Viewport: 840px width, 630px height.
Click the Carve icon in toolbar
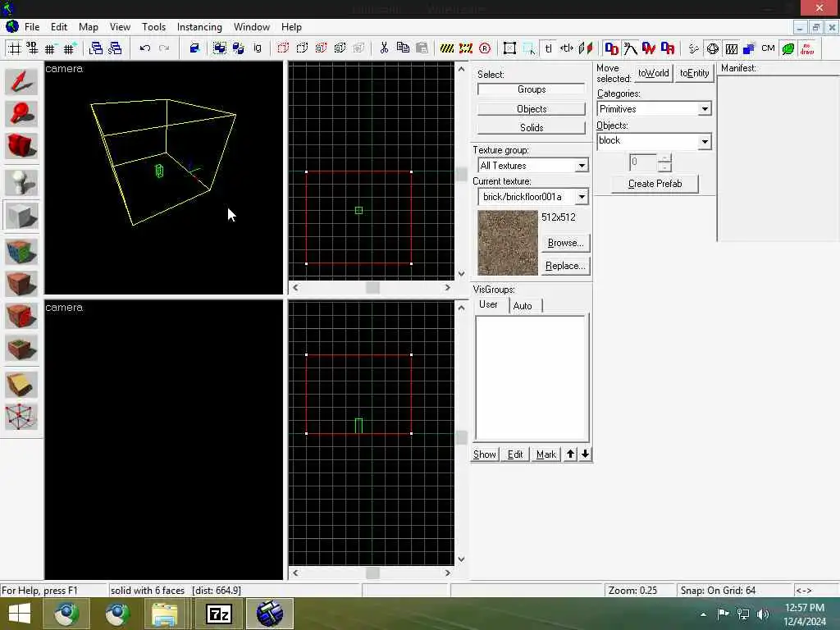[194, 48]
